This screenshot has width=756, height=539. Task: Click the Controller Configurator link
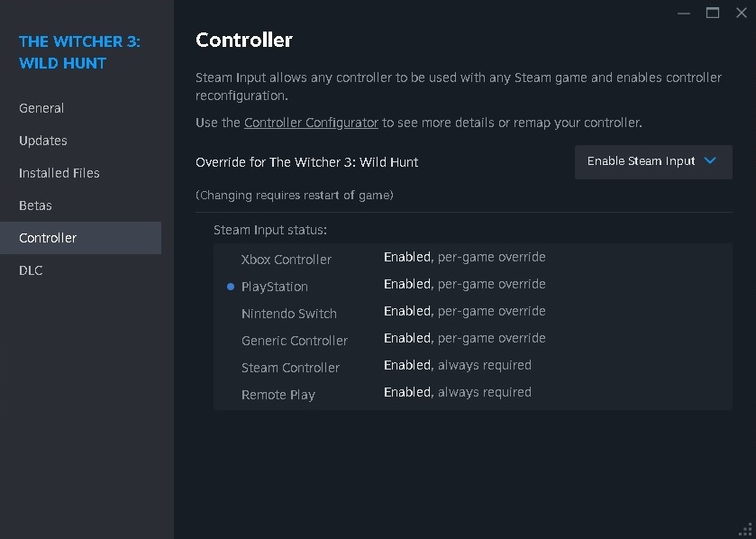pos(311,123)
